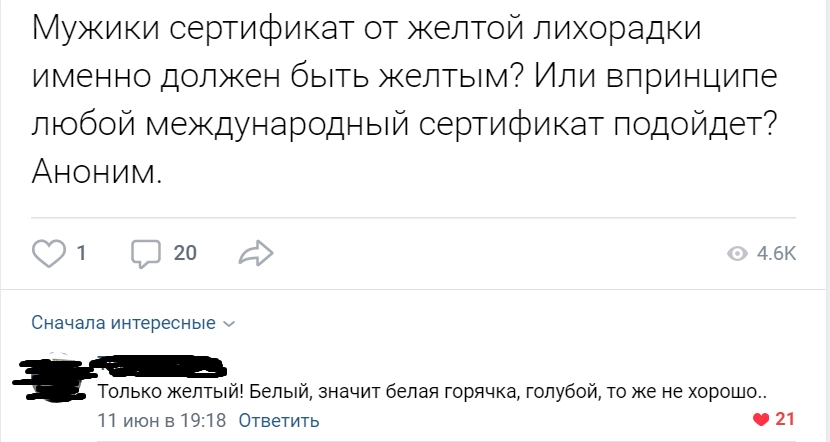
Task: Open comments via speech bubble icon
Action: (x=145, y=254)
